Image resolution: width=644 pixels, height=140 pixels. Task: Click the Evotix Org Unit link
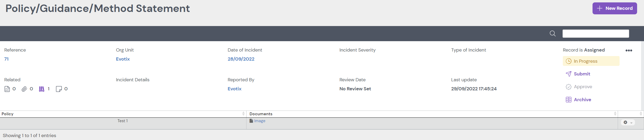(x=123, y=59)
